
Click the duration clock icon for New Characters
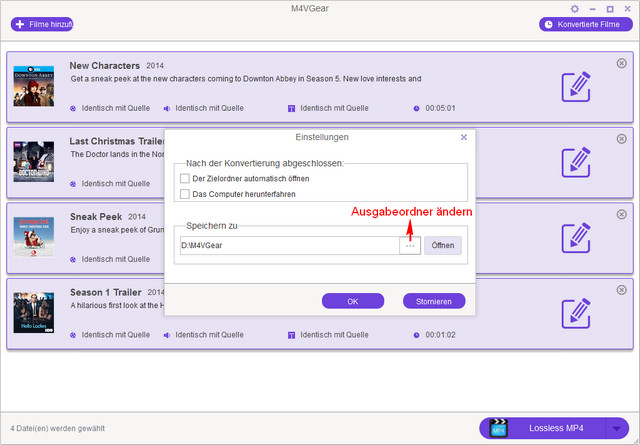(x=416, y=109)
